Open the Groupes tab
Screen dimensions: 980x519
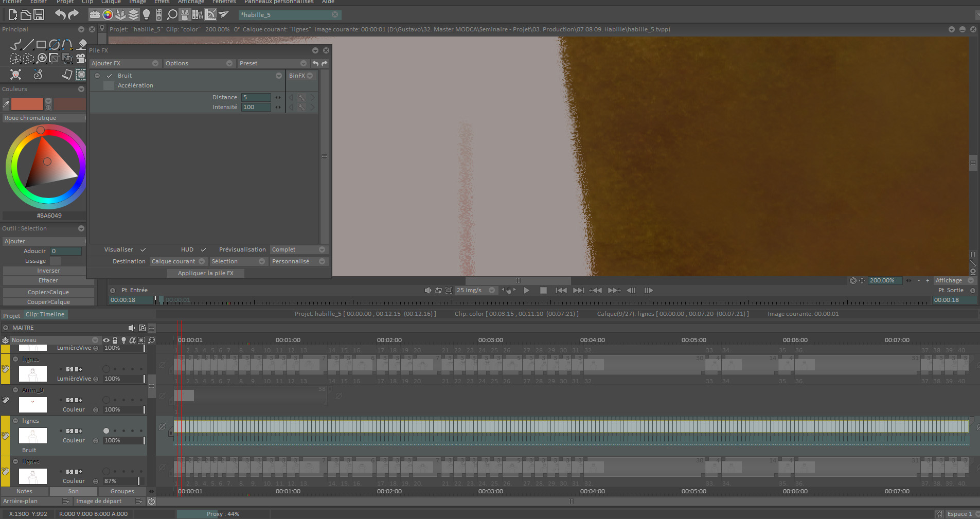pyautogui.click(x=122, y=491)
